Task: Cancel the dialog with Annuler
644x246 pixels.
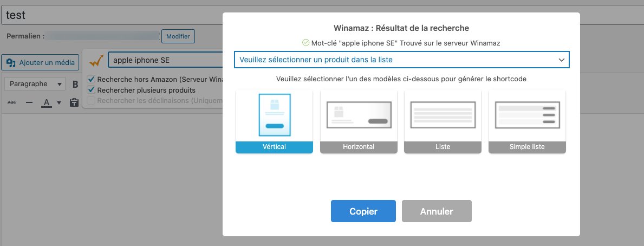Action: pyautogui.click(x=437, y=211)
